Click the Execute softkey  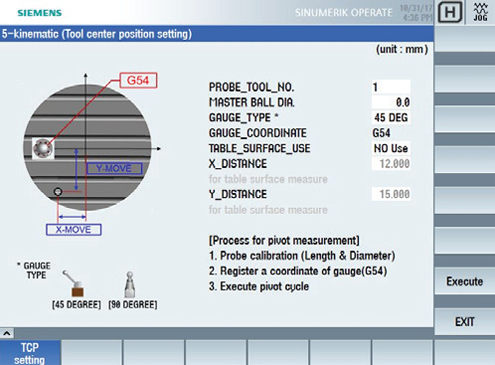pos(465,281)
